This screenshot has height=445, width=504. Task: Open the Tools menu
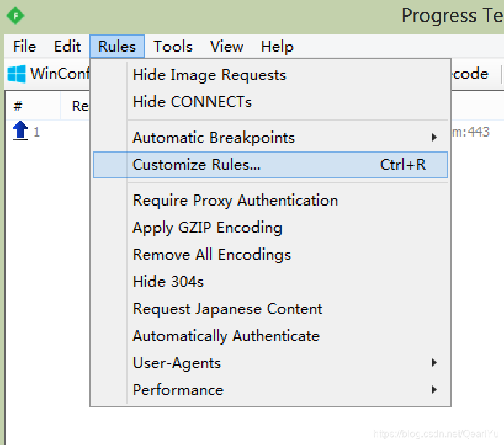point(173,46)
